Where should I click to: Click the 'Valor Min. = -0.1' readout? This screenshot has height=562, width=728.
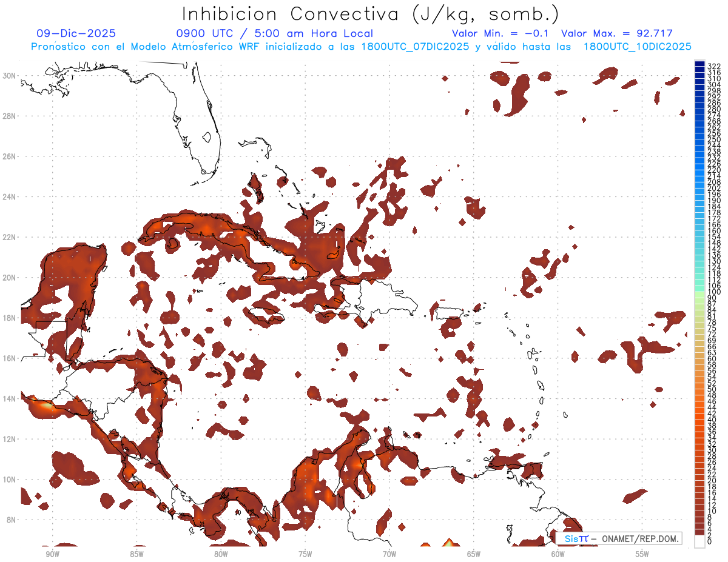coord(500,33)
